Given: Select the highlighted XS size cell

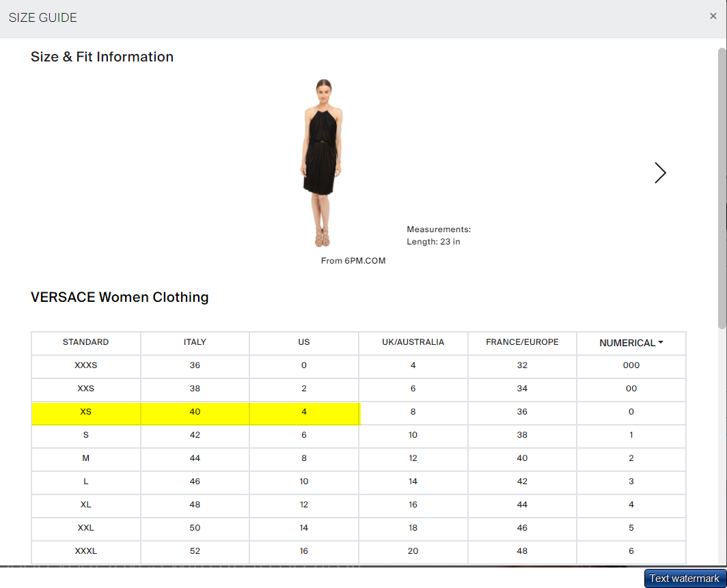Looking at the screenshot, I should [x=86, y=412].
